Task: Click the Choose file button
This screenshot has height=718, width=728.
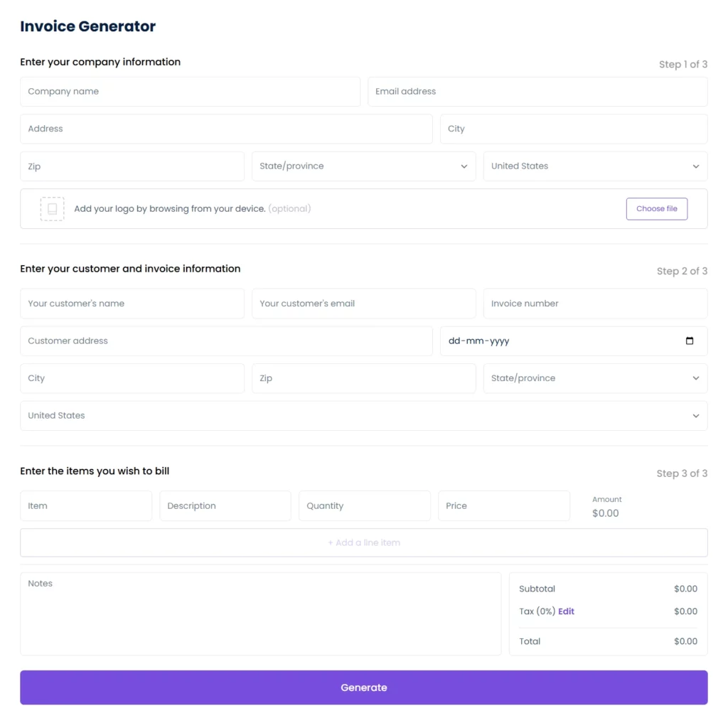Action: point(656,208)
